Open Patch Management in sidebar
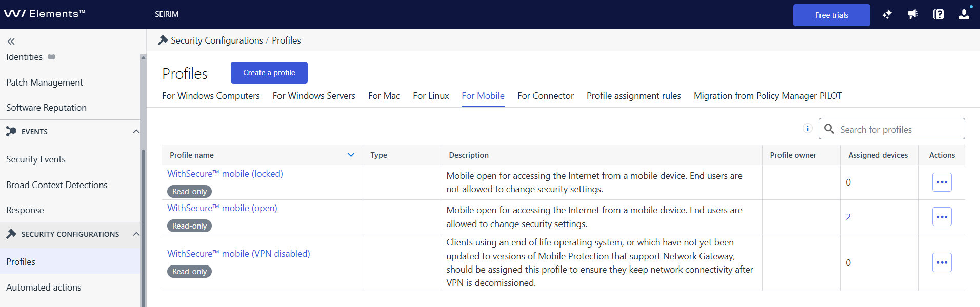The height and width of the screenshot is (307, 980). tap(45, 83)
